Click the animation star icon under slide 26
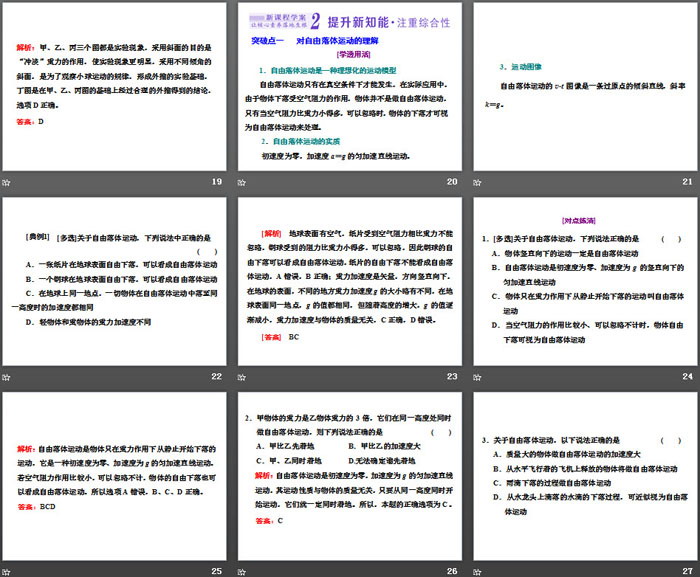This screenshot has width=700, height=577. point(242,570)
